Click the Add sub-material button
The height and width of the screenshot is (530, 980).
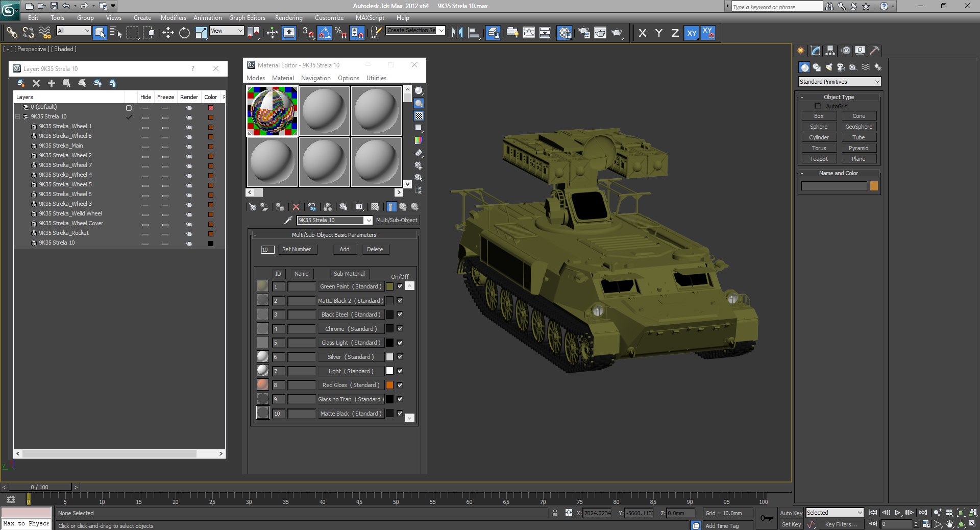pyautogui.click(x=345, y=249)
